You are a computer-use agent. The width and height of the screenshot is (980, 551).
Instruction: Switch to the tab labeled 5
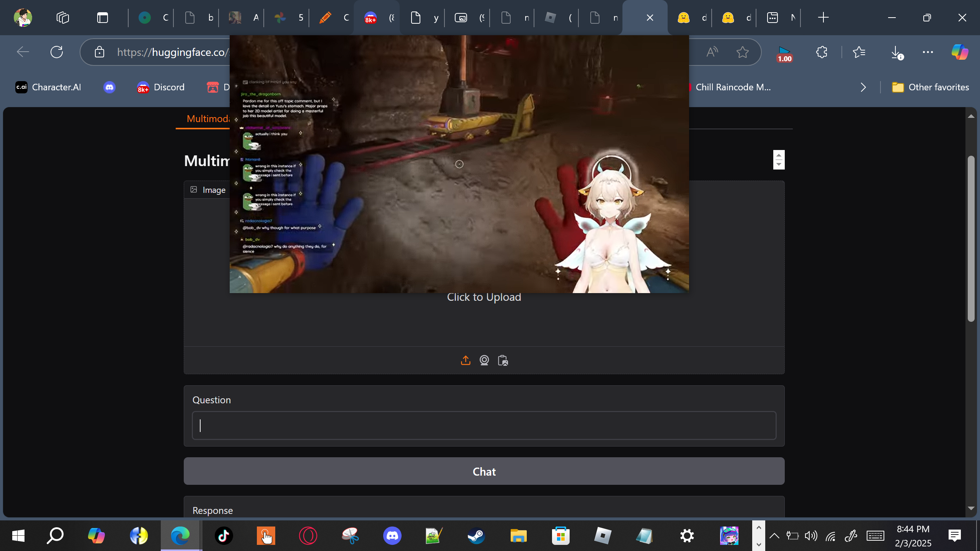pyautogui.click(x=287, y=18)
